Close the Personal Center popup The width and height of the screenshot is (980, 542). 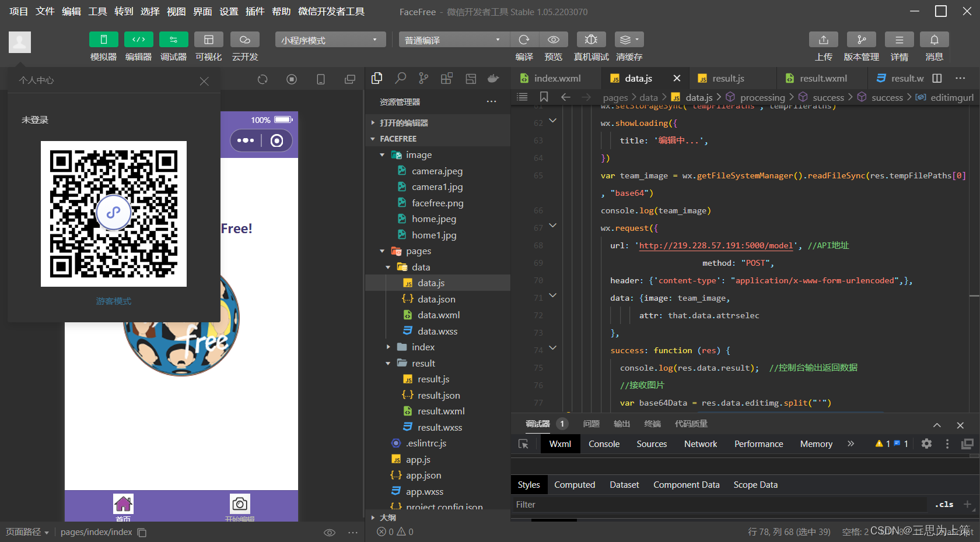204,81
